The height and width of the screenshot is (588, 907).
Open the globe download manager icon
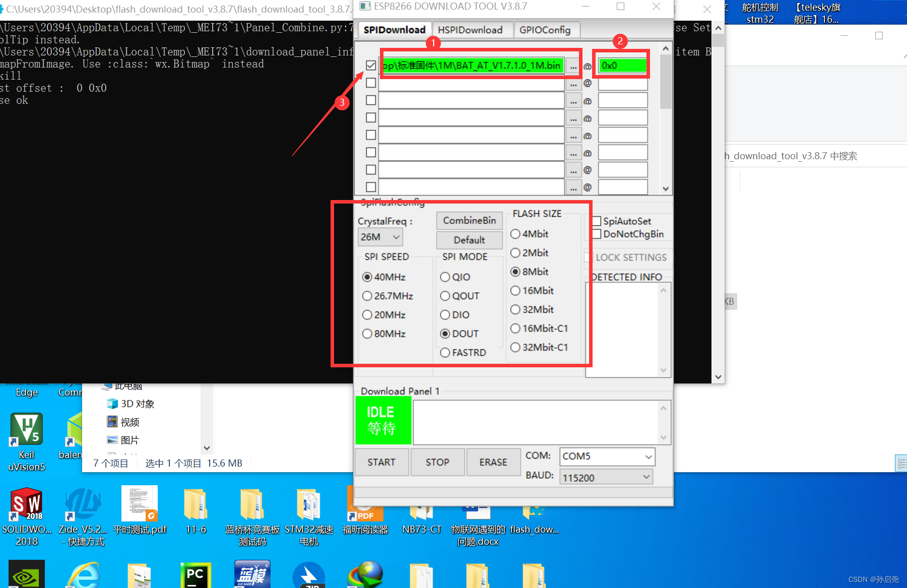pyautogui.click(x=365, y=574)
